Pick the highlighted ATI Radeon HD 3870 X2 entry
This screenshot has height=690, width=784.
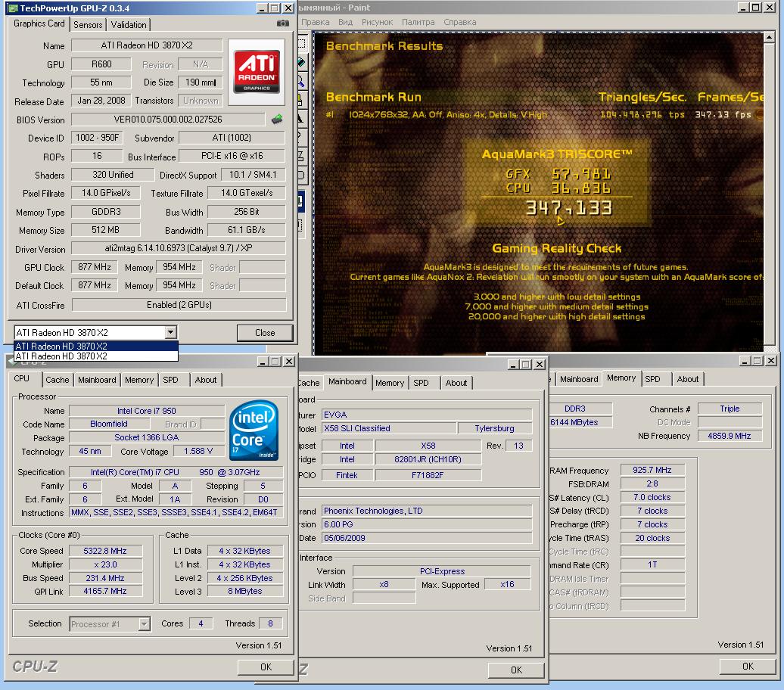tap(96, 346)
